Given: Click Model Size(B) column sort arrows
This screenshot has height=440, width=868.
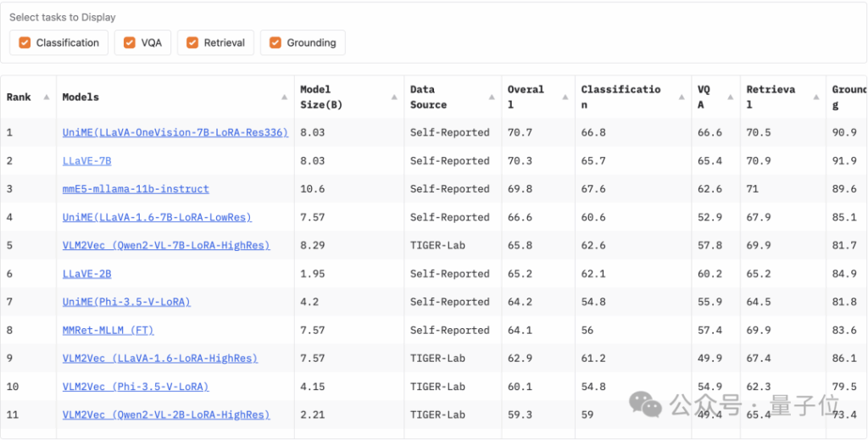Looking at the screenshot, I should point(394,97).
